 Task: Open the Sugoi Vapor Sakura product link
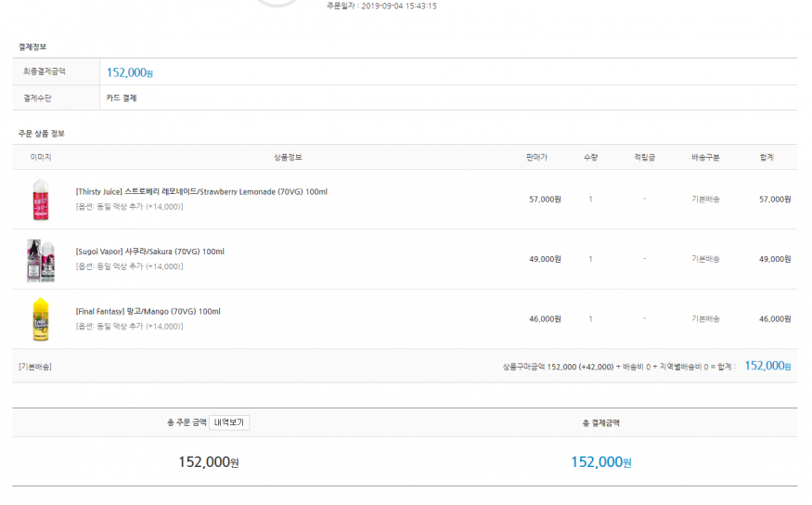(x=149, y=252)
